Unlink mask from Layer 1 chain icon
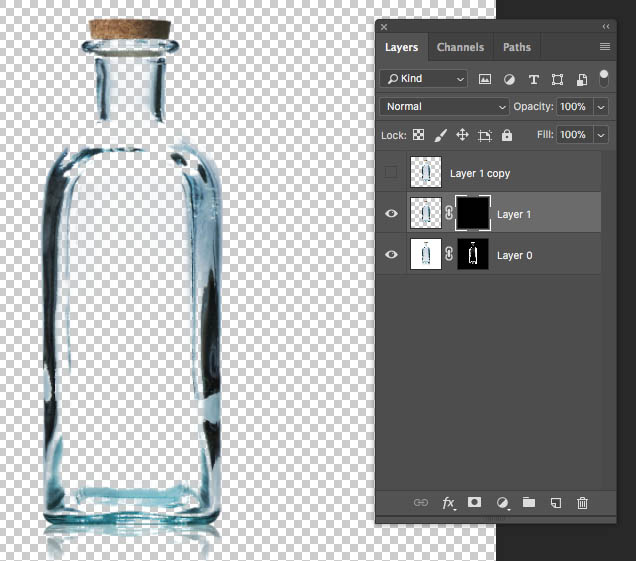The image size is (636, 561). [x=449, y=213]
